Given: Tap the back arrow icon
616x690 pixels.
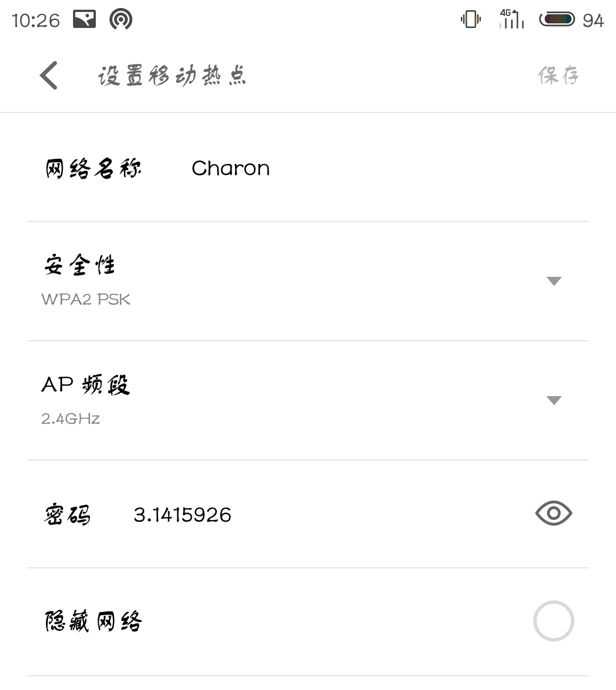Looking at the screenshot, I should tap(49, 75).
